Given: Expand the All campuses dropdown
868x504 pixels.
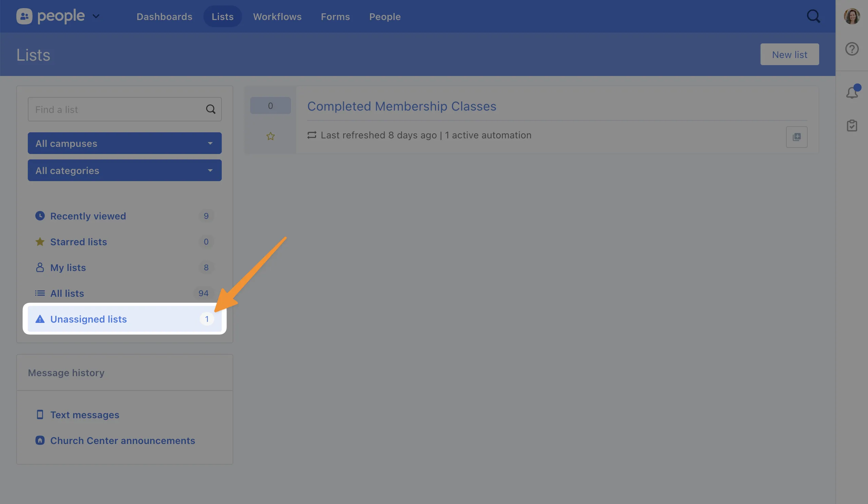Looking at the screenshot, I should click(124, 143).
